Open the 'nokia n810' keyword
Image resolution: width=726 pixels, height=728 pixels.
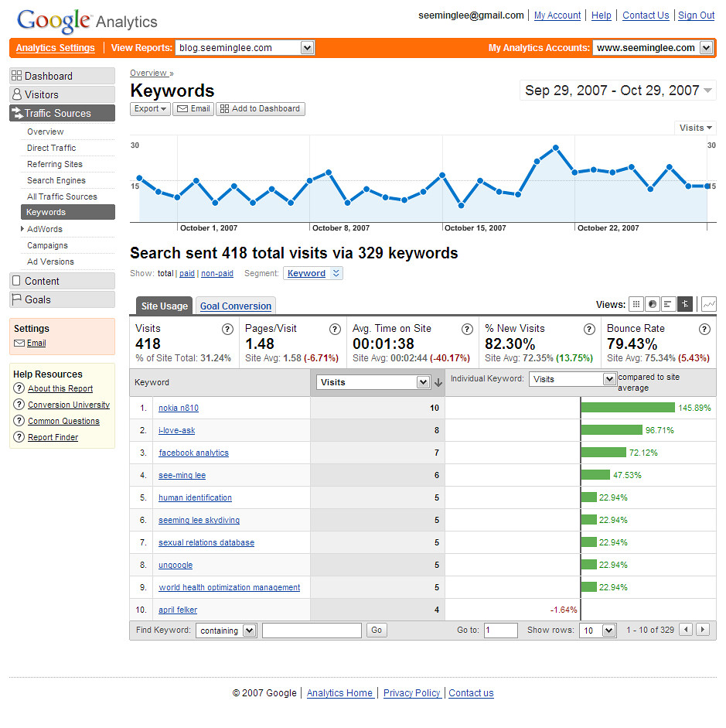click(179, 408)
